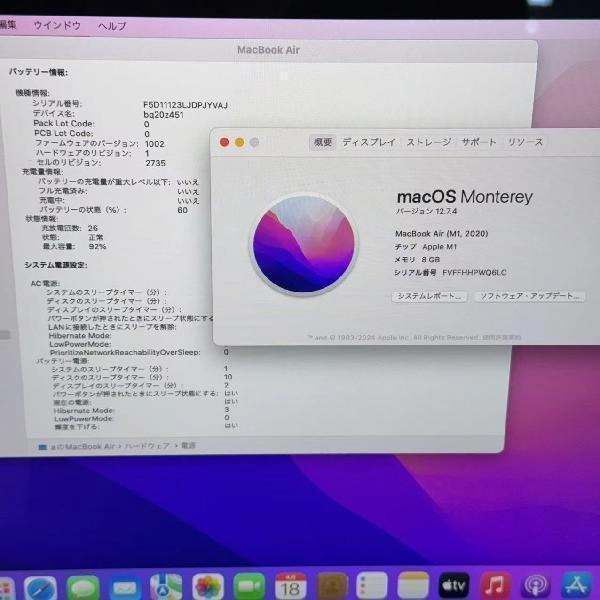Open the brown Contacts icon in Dock
Screen dimensions: 600x600
(333, 587)
